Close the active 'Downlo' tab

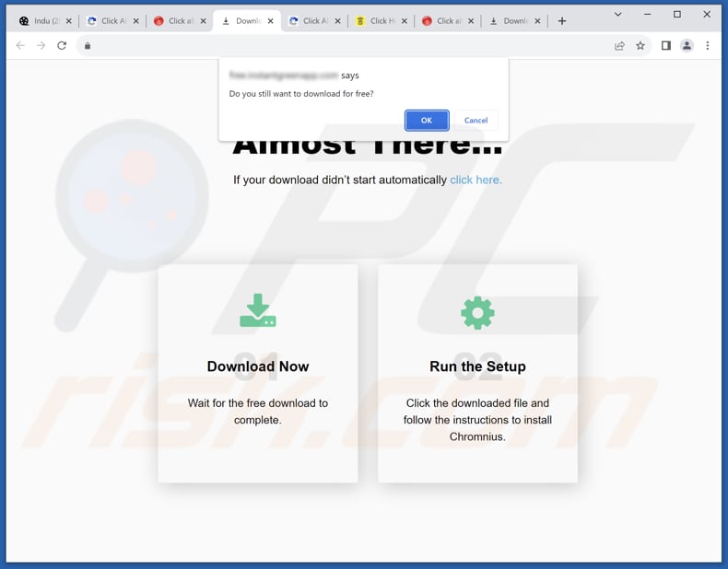(x=271, y=21)
